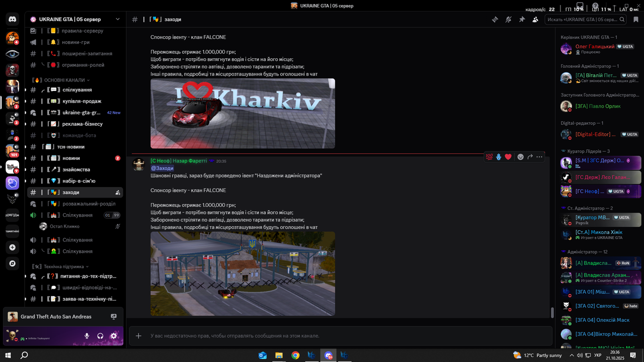Toggle microphone mute
This screenshot has height=362, width=644.
point(87,336)
